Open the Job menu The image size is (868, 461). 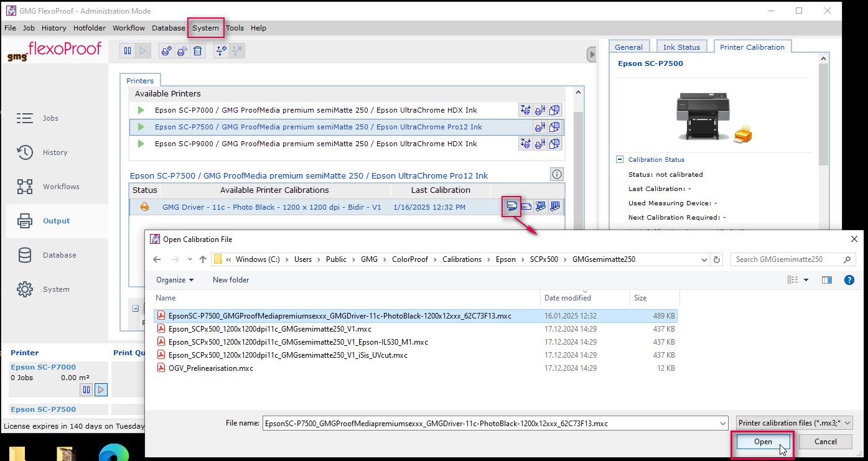click(29, 28)
